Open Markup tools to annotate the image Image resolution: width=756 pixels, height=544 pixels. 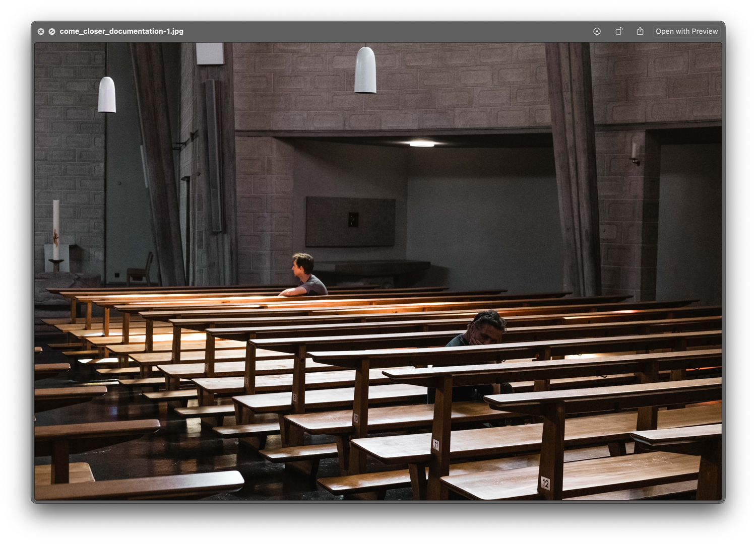(597, 31)
